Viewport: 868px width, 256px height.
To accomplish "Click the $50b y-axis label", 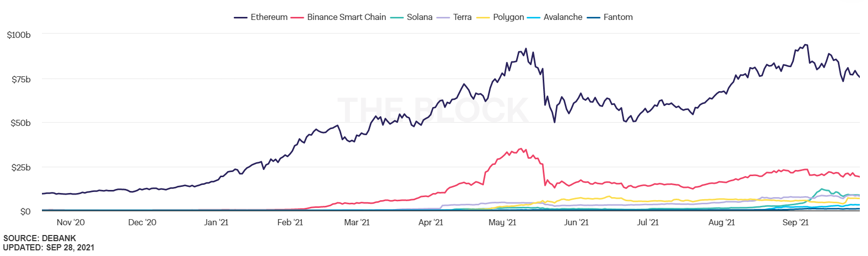I will click(x=20, y=123).
